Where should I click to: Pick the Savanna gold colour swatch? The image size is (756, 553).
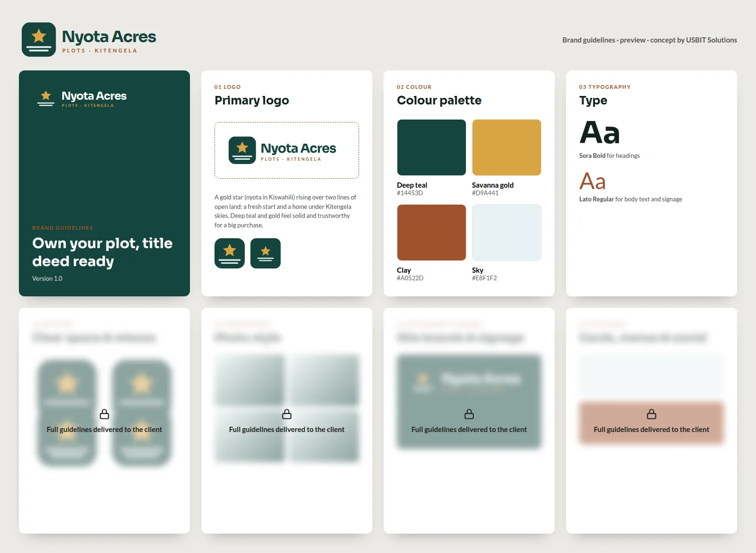507,147
